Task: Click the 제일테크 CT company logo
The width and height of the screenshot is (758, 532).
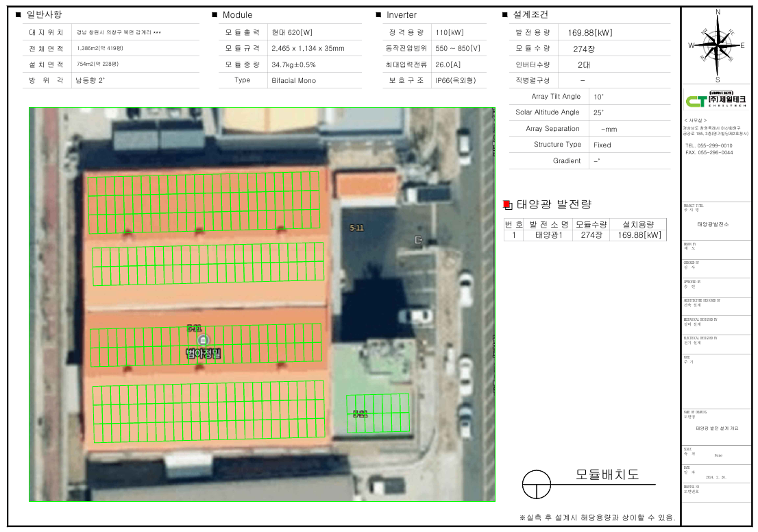Action: click(716, 101)
